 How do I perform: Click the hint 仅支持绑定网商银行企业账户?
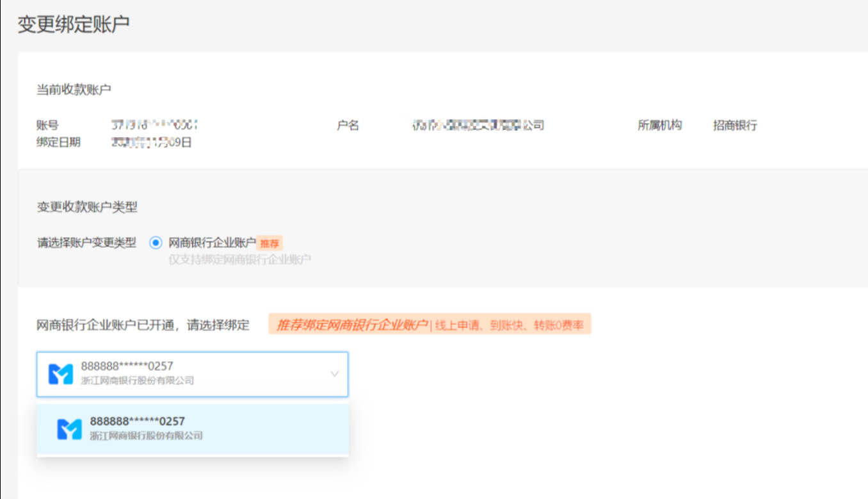click(x=239, y=259)
